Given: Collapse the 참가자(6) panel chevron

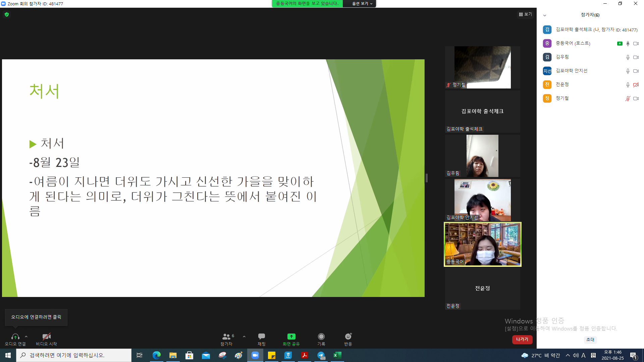Looking at the screenshot, I should tap(545, 15).
